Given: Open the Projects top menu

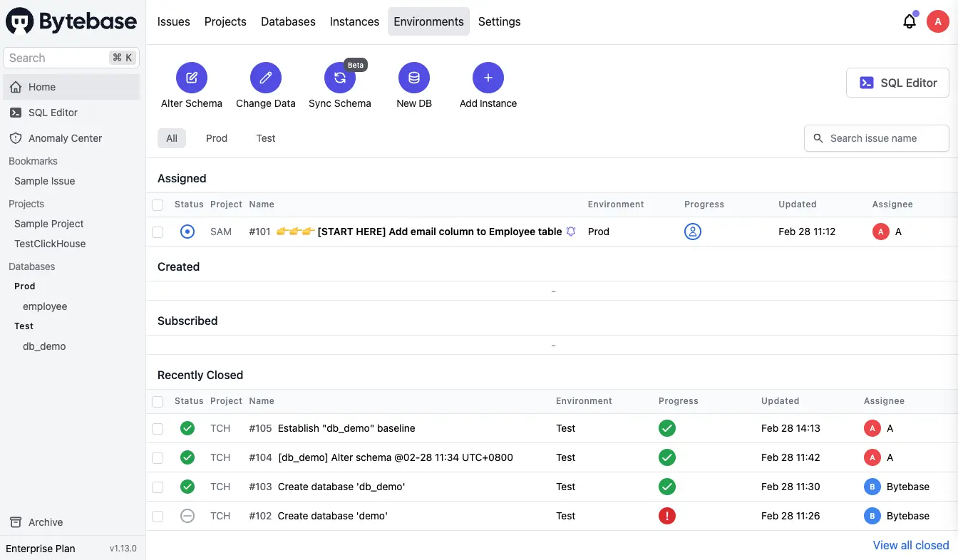Looking at the screenshot, I should (x=225, y=21).
